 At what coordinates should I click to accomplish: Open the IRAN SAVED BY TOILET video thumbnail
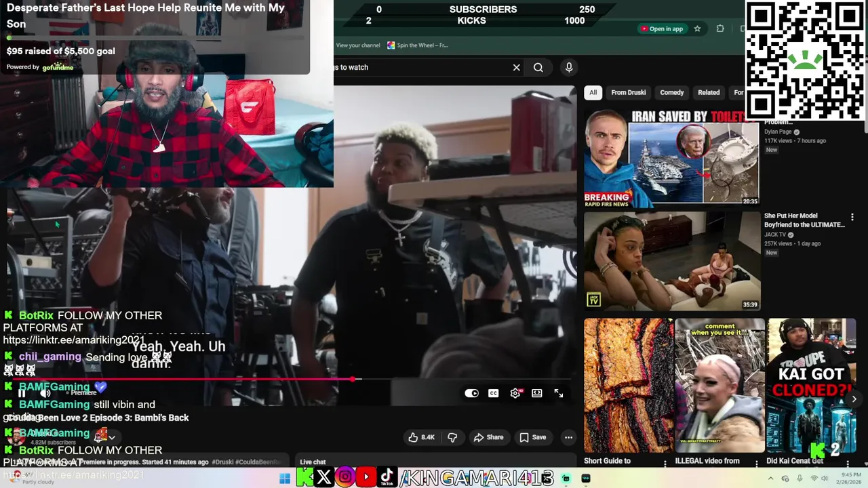pos(671,159)
